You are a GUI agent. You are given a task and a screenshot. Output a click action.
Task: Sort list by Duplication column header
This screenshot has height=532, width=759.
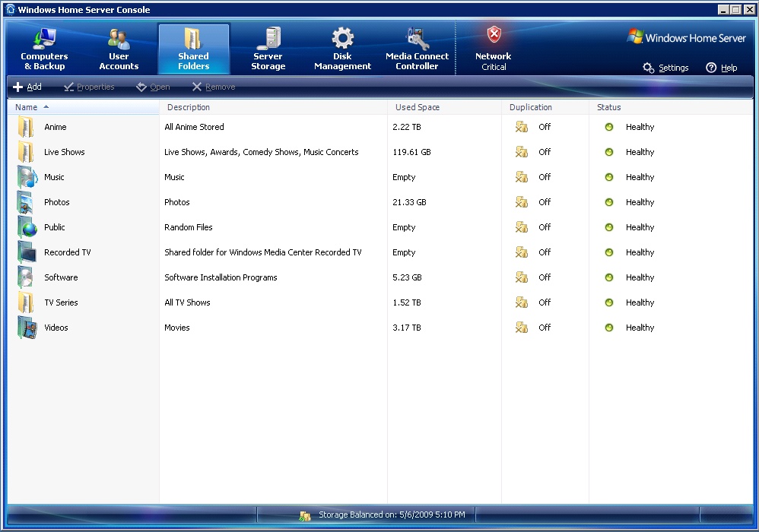[531, 107]
